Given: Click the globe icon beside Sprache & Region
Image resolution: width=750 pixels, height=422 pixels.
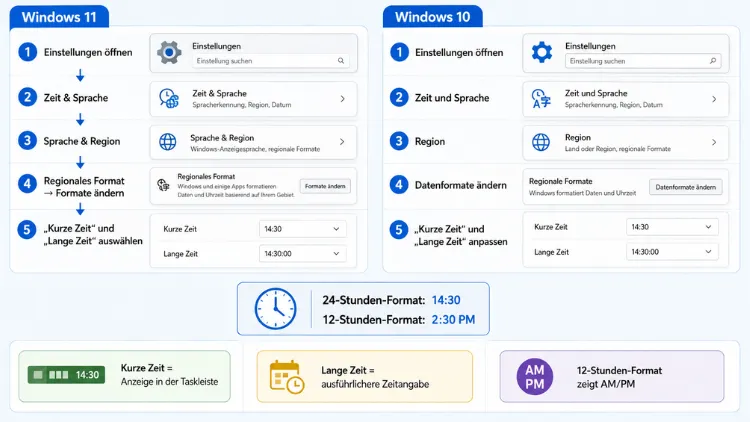Looking at the screenshot, I should pos(168,142).
